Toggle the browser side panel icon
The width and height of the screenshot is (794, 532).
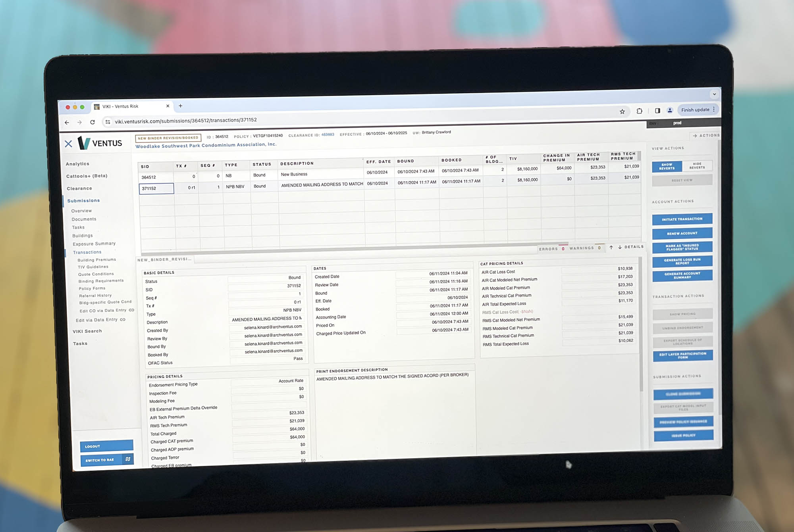tap(657, 111)
